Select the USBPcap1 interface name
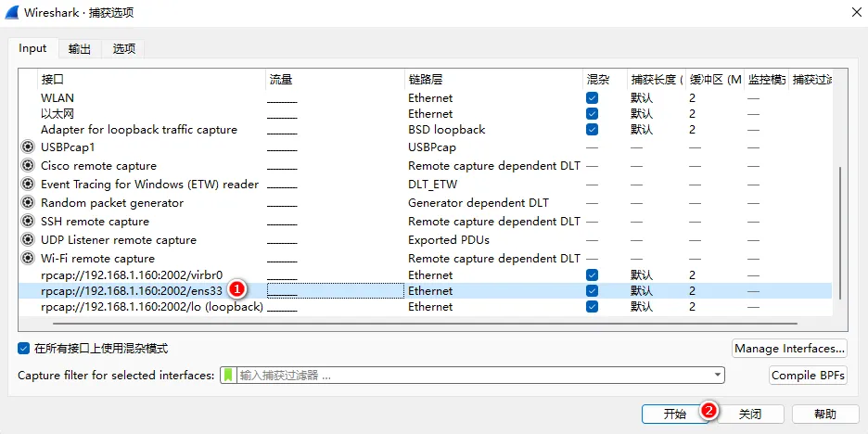868x434 pixels. [68, 147]
